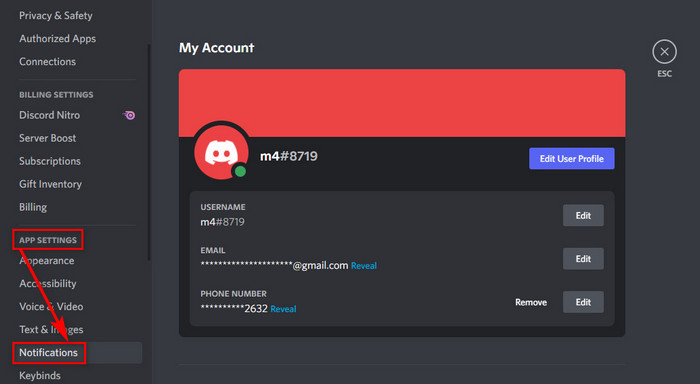
Task: Select Billing in sidebar
Action: click(33, 207)
